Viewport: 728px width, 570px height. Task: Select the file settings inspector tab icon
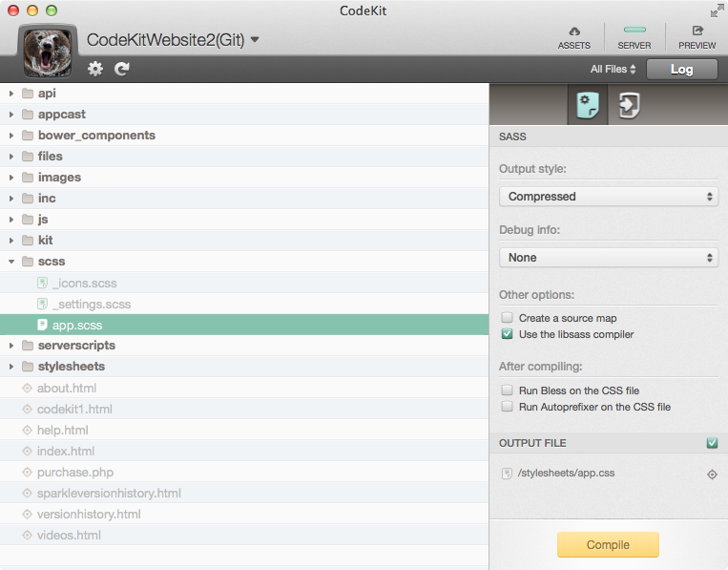[589, 106]
